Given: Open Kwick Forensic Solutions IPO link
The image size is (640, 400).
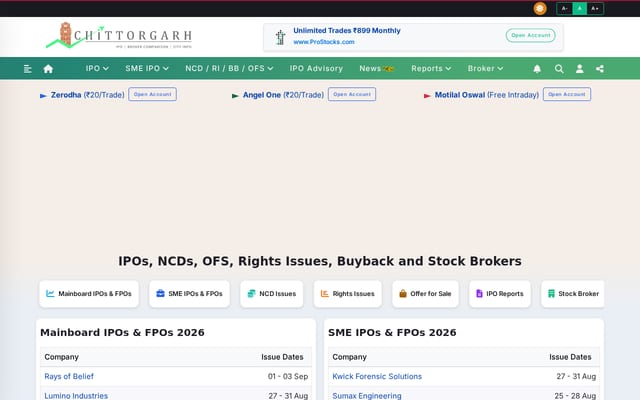Looking at the screenshot, I should tap(377, 376).
